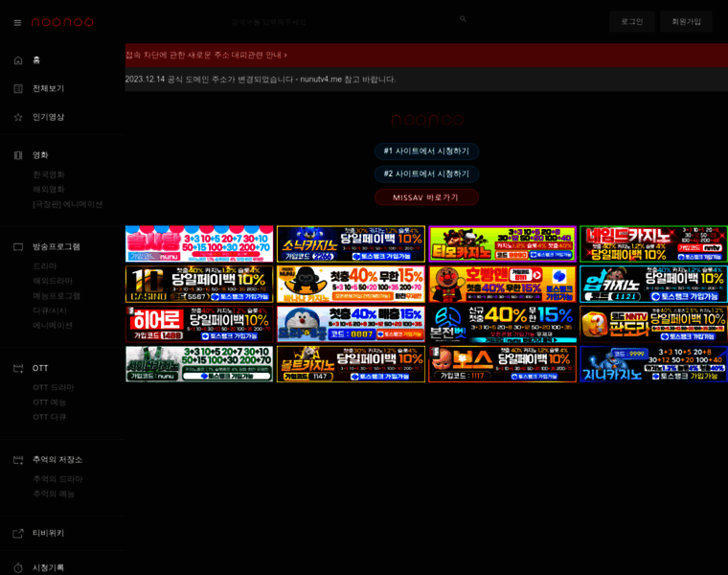The height and width of the screenshot is (575, 728).
Task: Open OTT 예능 subcategory
Action: pos(49,402)
